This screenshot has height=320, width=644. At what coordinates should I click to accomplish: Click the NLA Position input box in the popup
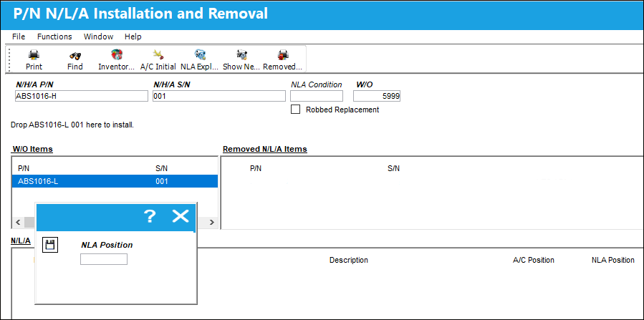(x=103, y=259)
